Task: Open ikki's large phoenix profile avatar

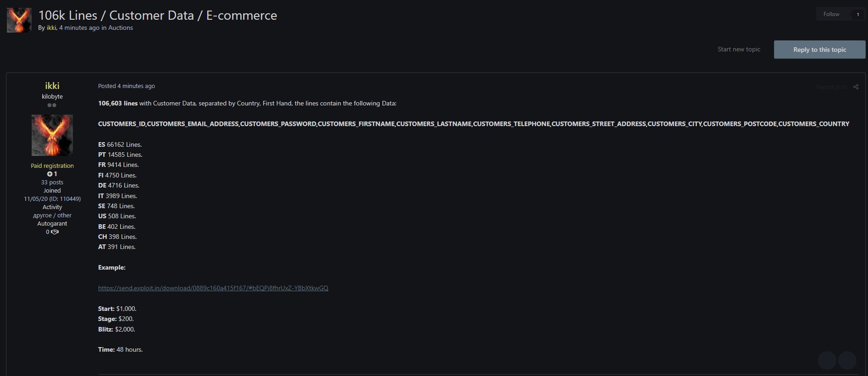Action: [x=52, y=135]
